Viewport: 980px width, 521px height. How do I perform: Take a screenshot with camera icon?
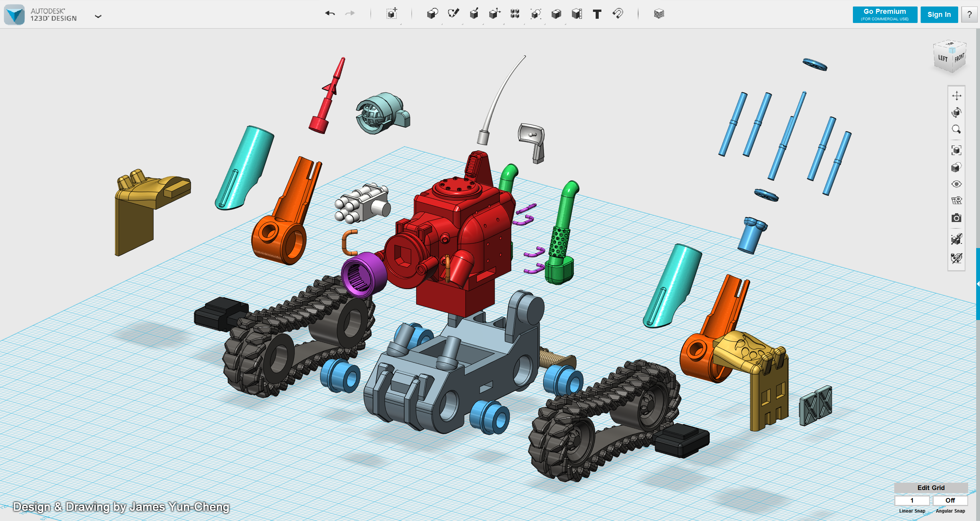[x=956, y=218]
